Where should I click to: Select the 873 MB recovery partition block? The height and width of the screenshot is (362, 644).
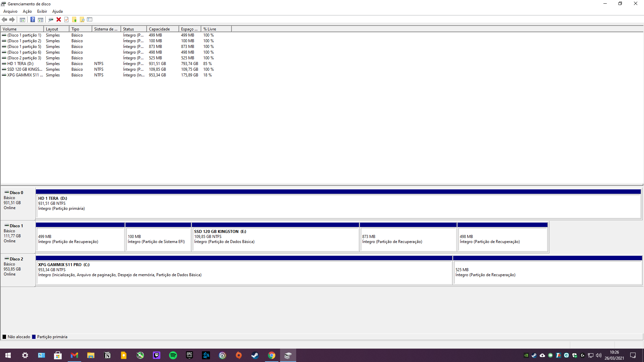(x=408, y=237)
